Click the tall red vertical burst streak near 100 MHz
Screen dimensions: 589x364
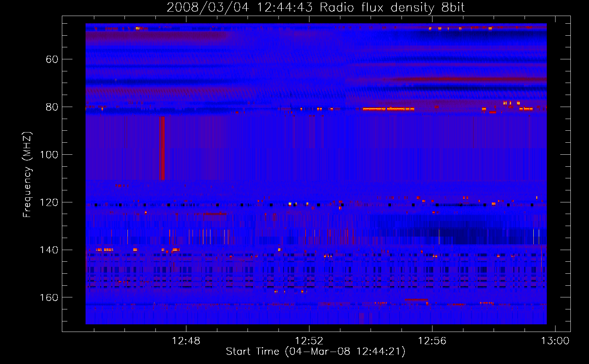(162, 148)
